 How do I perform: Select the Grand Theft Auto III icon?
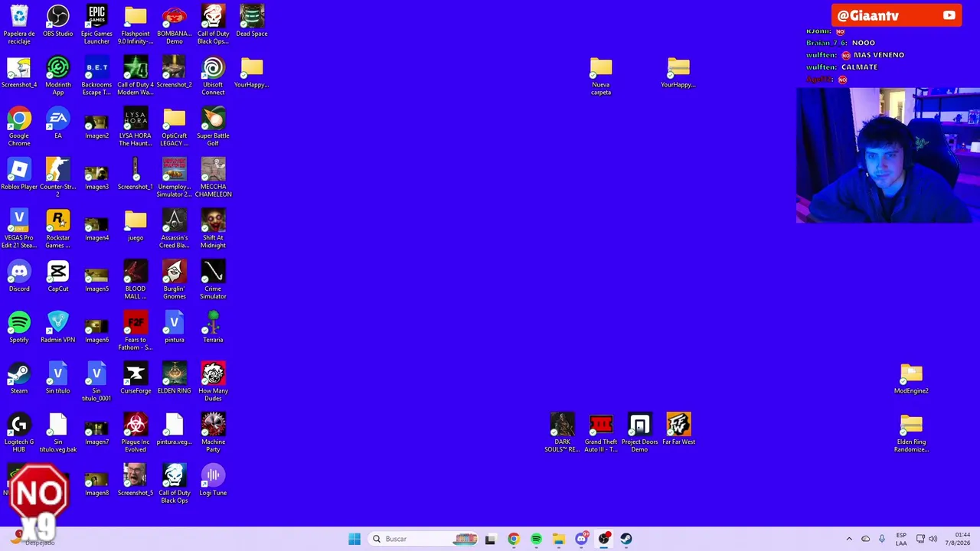pos(601,433)
